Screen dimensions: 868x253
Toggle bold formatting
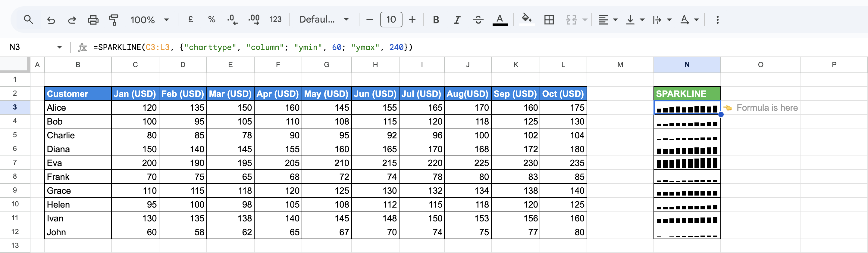tap(436, 20)
